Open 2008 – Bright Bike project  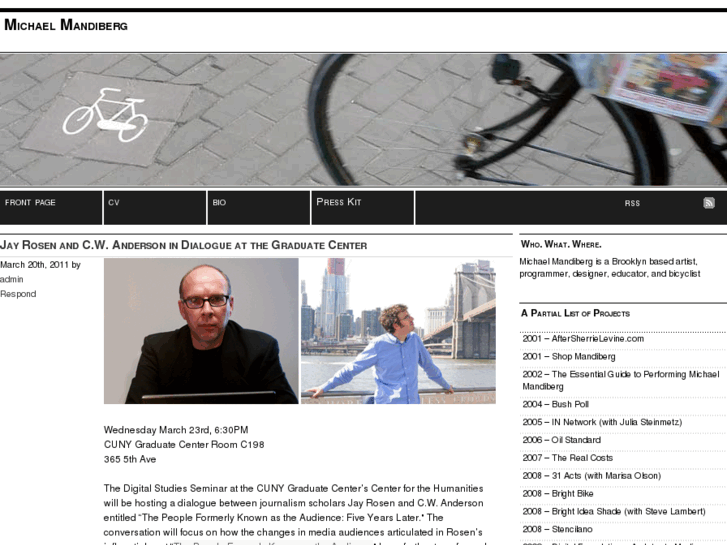(x=558, y=494)
